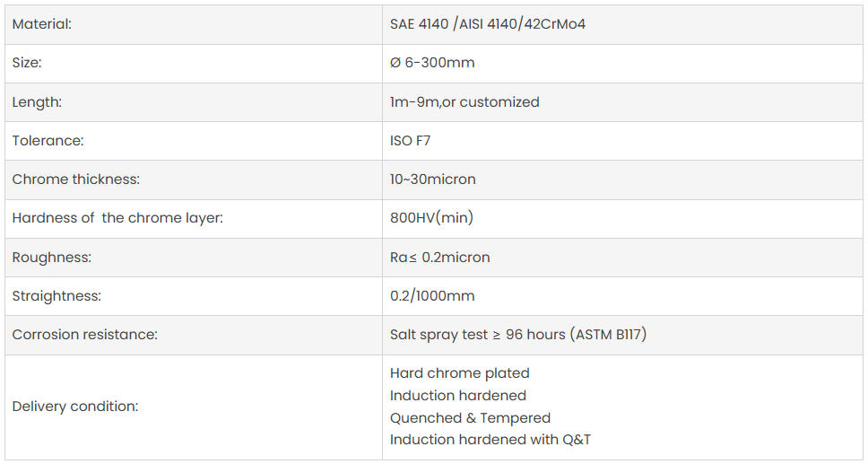868x464 pixels.
Task: Click the 'Roughness:' label
Action: point(51,258)
